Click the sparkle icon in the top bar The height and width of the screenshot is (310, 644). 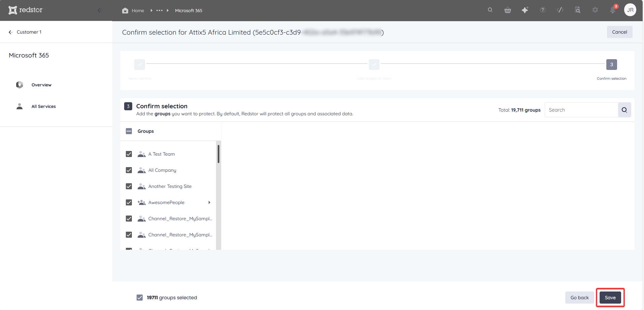pyautogui.click(x=525, y=10)
